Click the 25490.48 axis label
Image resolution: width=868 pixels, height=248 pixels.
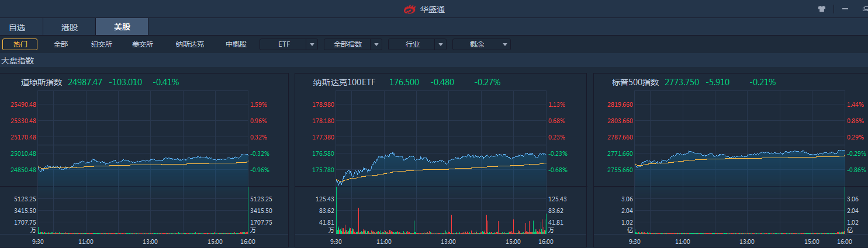23,105
